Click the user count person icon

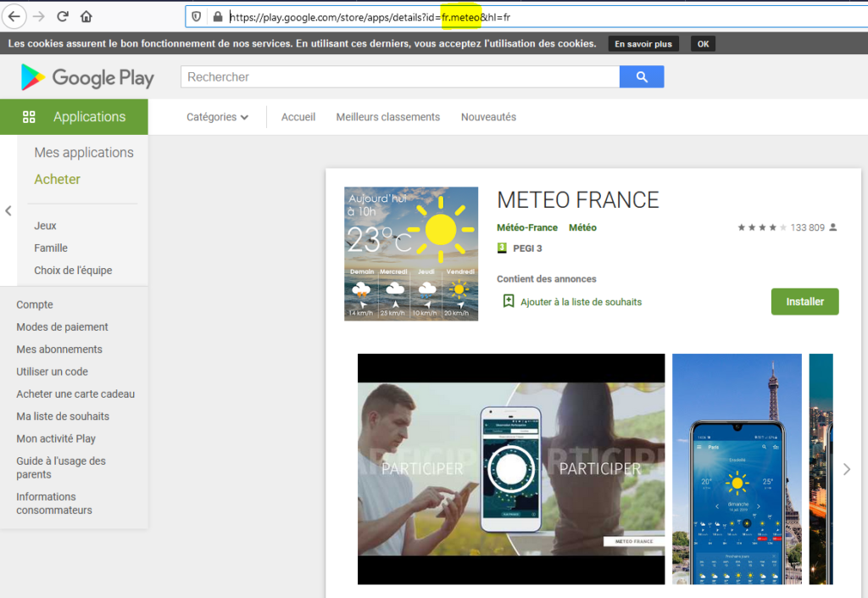pos(833,227)
